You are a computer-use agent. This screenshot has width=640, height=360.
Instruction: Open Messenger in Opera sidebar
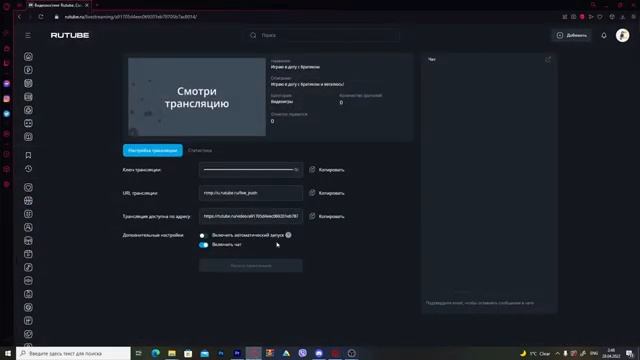(x=7, y=84)
